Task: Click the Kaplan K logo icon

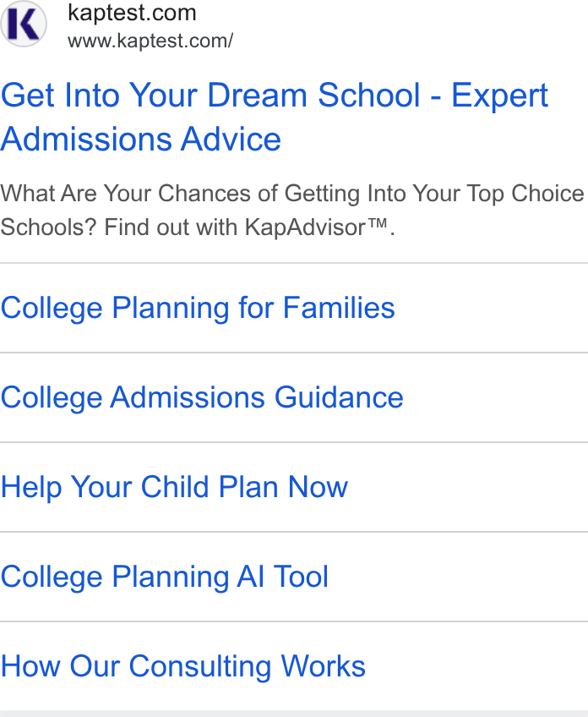Action: [x=24, y=24]
